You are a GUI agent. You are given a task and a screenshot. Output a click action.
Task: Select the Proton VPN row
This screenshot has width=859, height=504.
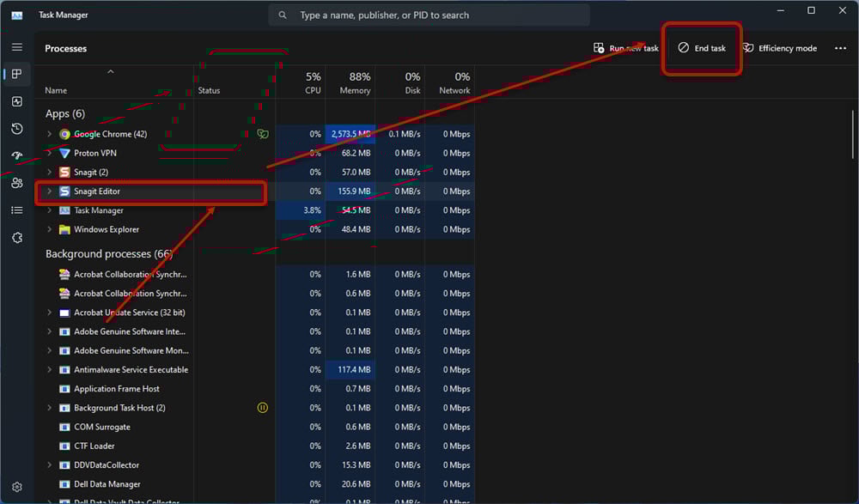click(x=255, y=154)
